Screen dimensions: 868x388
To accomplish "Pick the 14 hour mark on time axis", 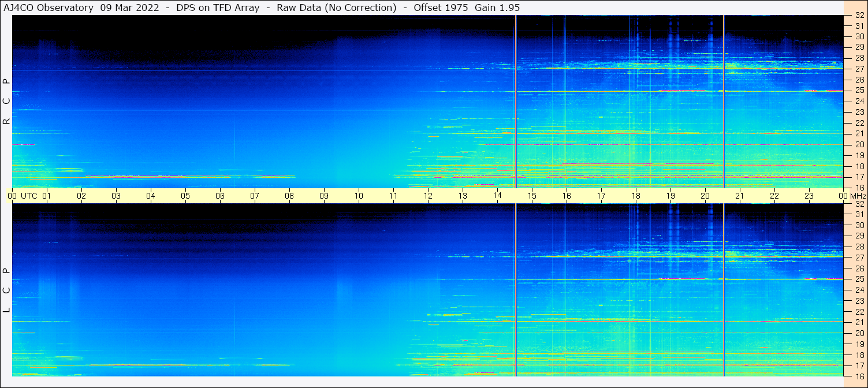I will point(497,196).
